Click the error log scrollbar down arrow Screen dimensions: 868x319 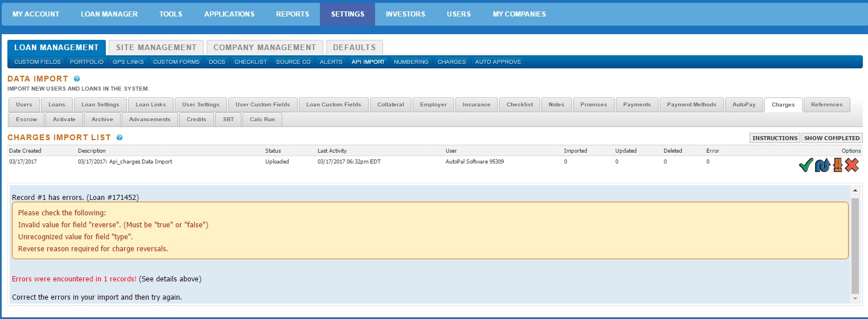coord(855,298)
